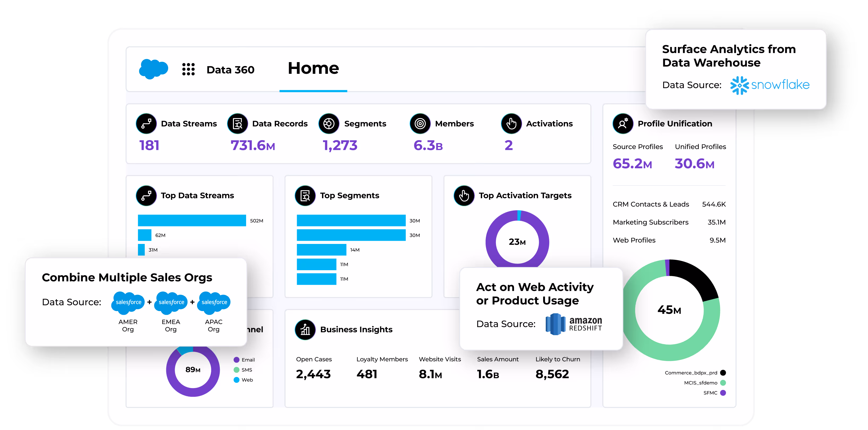Click the Data 360 app name
Image resolution: width=868 pixels, height=430 pixels.
(230, 70)
